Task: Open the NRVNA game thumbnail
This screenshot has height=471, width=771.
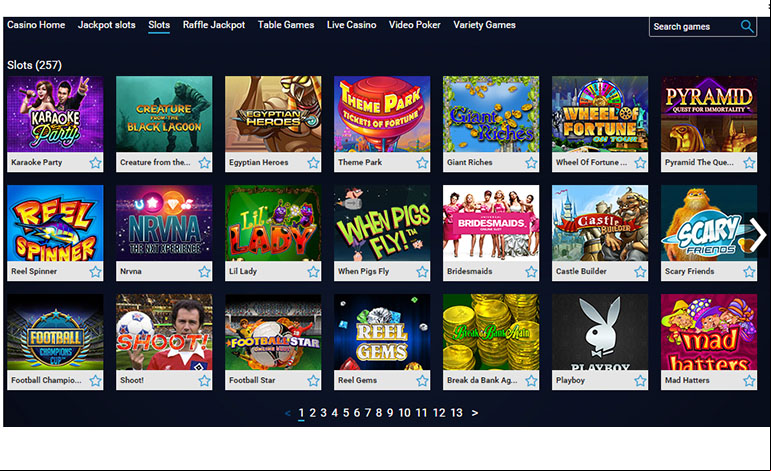Action: [164, 223]
